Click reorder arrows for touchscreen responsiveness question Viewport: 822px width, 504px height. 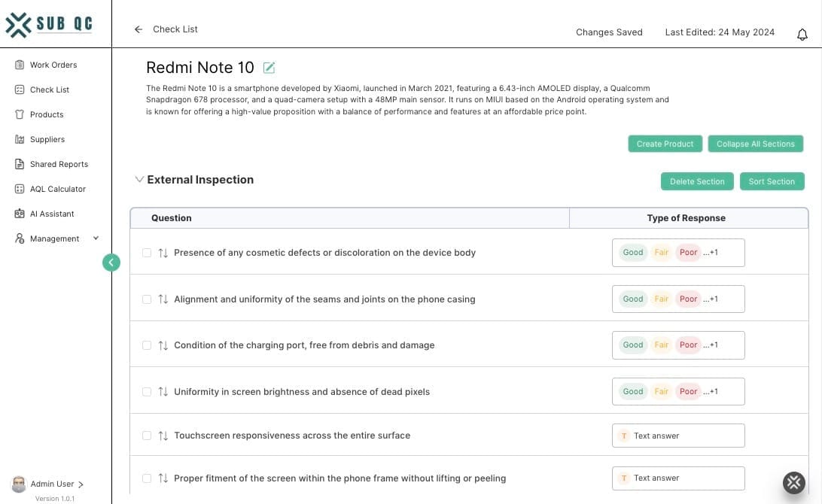(x=163, y=436)
